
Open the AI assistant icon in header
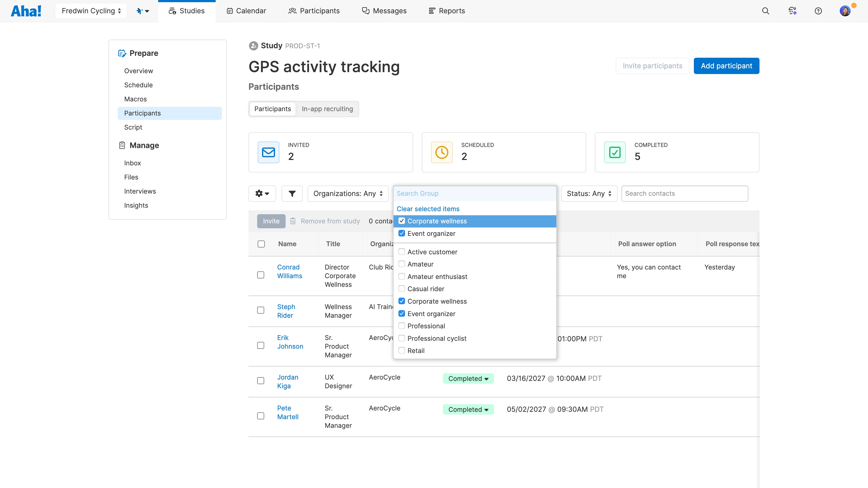tap(792, 11)
